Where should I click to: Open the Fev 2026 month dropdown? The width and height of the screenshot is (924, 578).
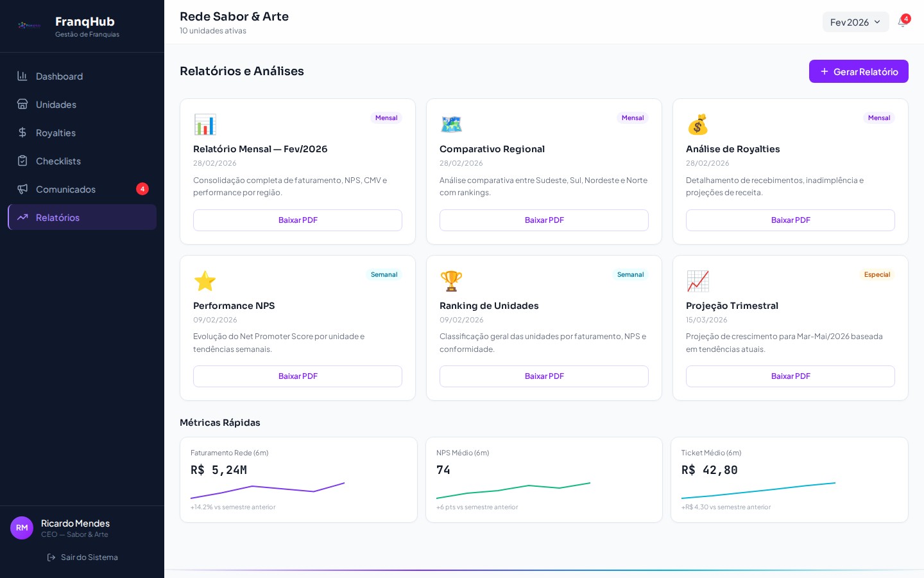[x=856, y=22]
